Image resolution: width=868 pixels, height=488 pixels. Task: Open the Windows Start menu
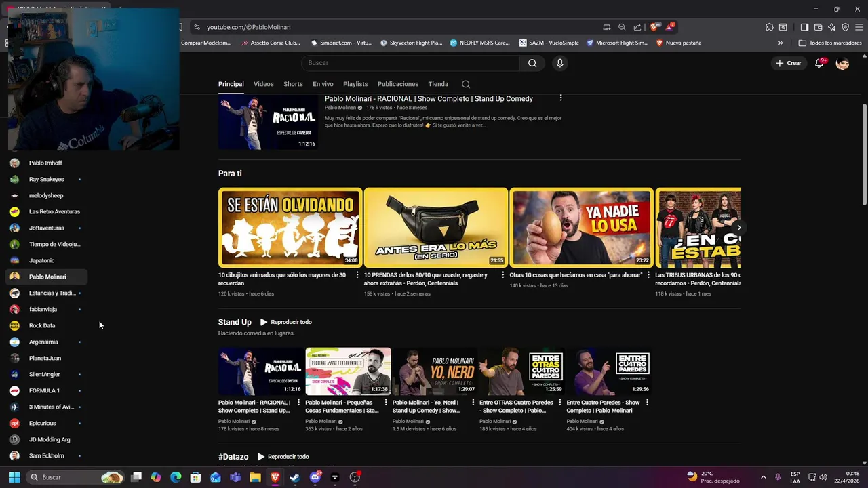click(14, 477)
